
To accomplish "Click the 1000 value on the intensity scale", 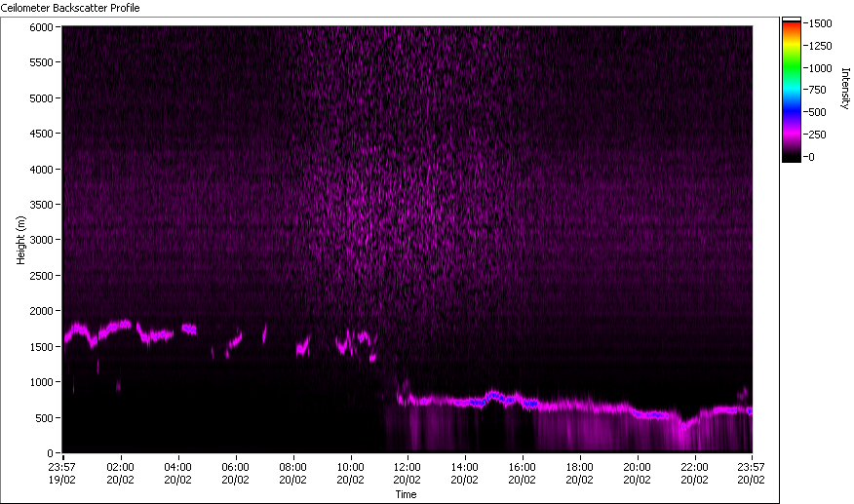I will click(820, 68).
